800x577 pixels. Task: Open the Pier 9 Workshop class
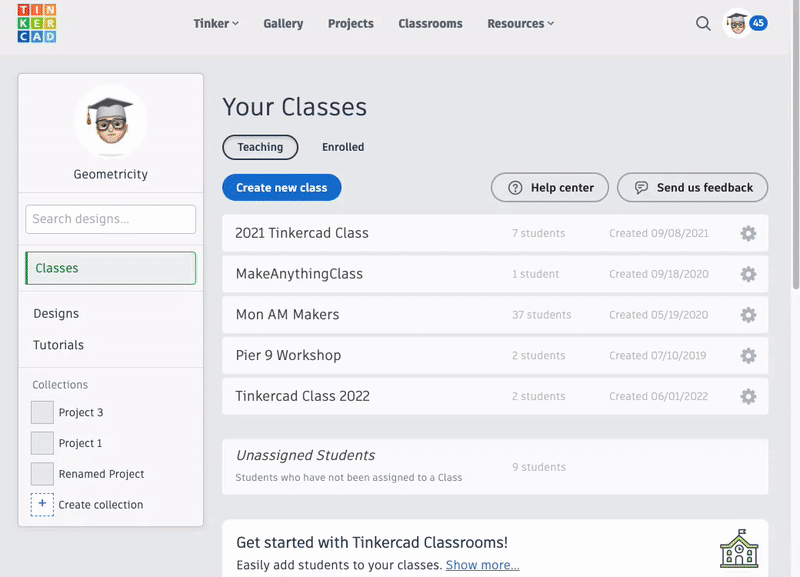tap(495, 356)
